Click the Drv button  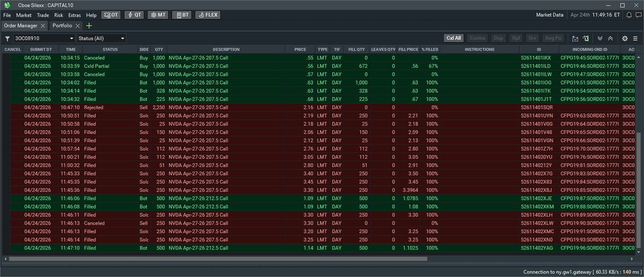coord(532,38)
